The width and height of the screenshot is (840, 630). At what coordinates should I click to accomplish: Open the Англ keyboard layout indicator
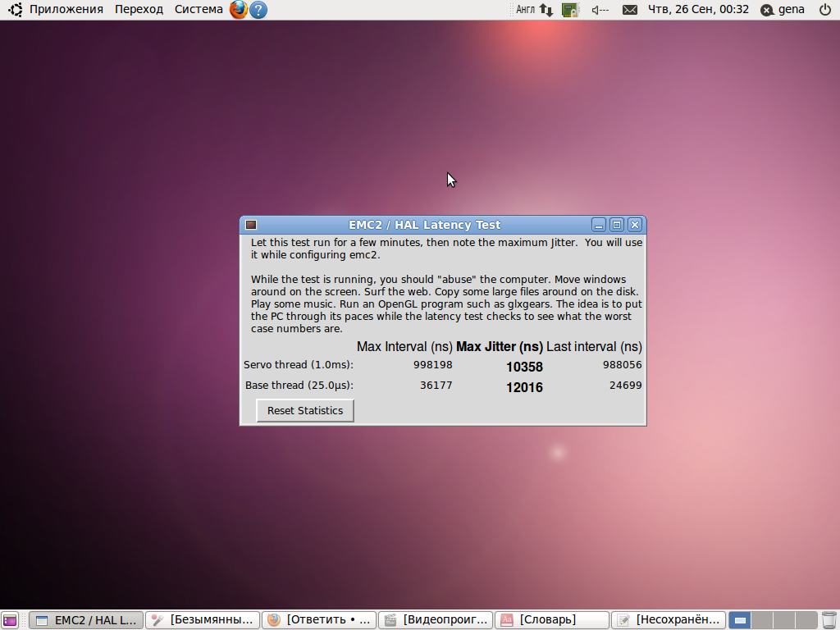(525, 10)
